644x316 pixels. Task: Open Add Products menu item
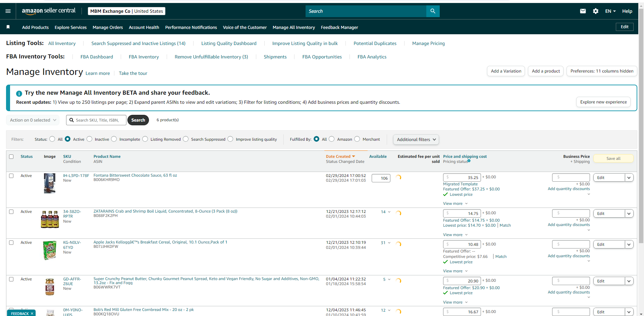35,27
